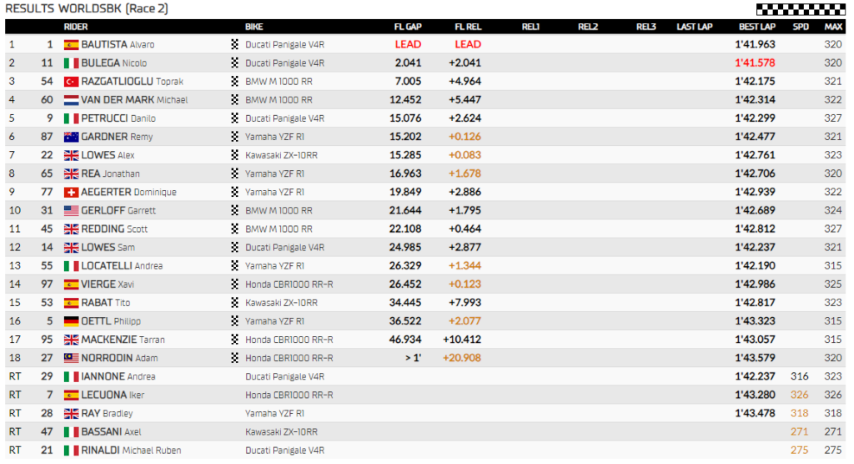Click the Malaysian flag next to Norrodin

(x=71, y=357)
